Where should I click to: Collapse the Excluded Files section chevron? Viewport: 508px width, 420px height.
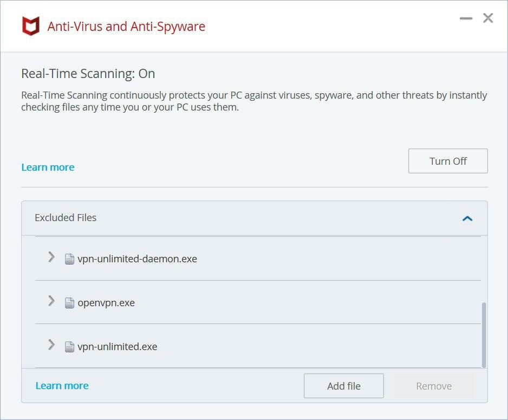(467, 218)
